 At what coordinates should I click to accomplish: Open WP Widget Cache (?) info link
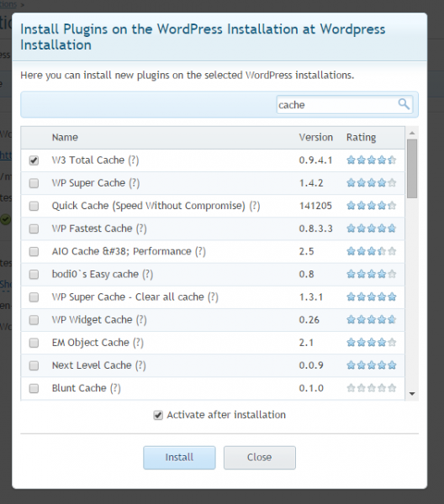(x=141, y=320)
